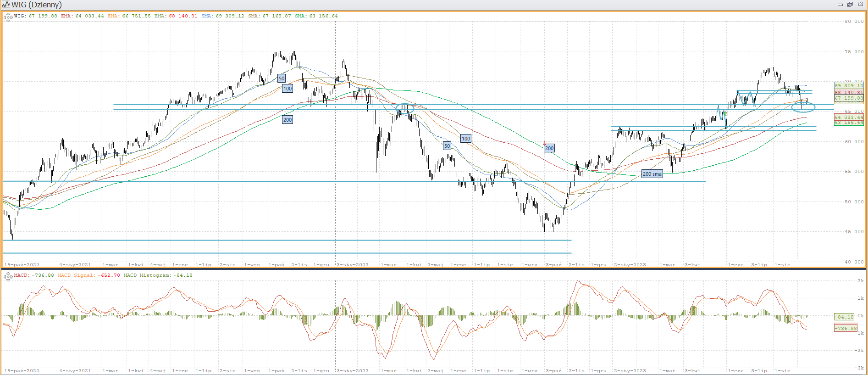Image resolution: width=868 pixels, height=375 pixels.
Task: Click the chart icon beside the WIG (Dzienny) title
Action: point(6,5)
